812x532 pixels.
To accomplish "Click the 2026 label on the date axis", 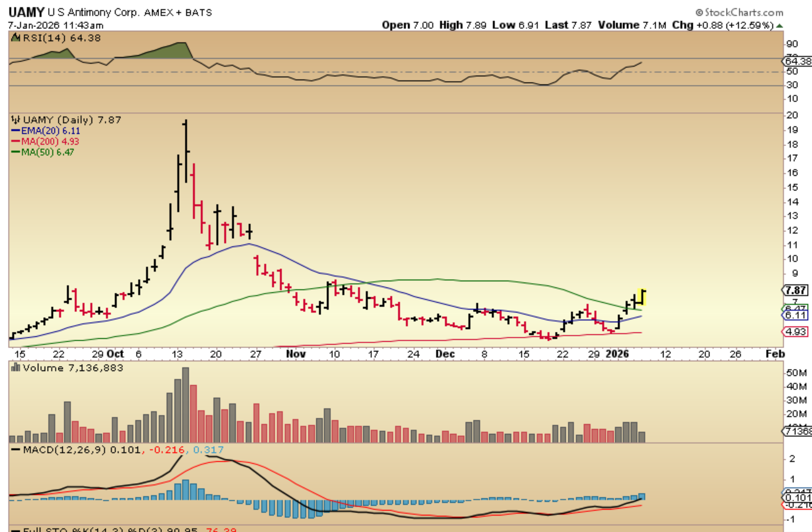I will tap(617, 354).
